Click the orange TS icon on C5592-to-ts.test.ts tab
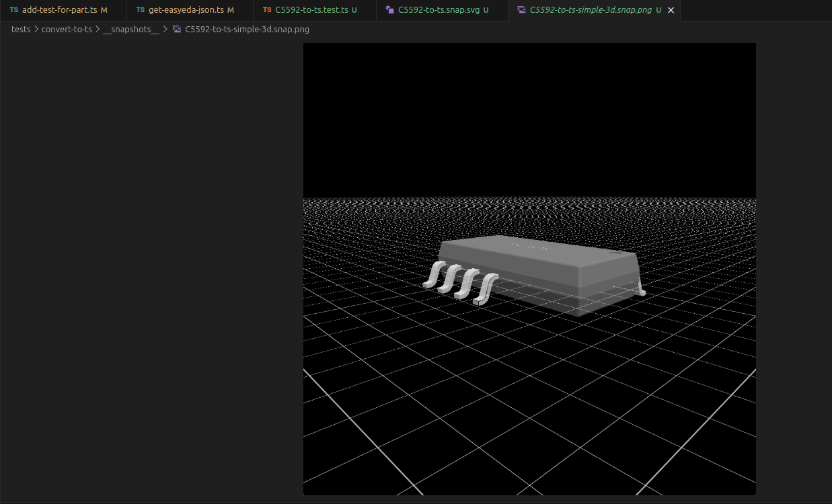Image resolution: width=832 pixels, height=504 pixels. click(268, 10)
